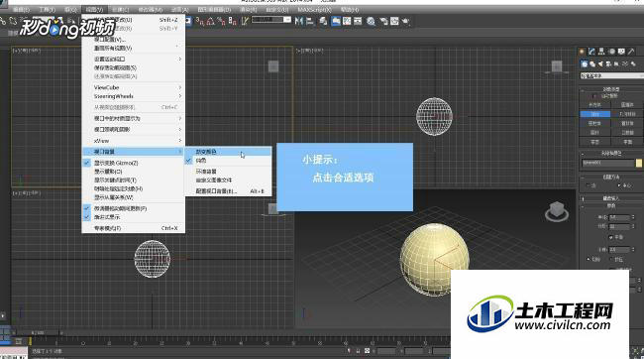Viewport: 644px width, 359px height.
Task: Select the Shapes category icon
Action: [592, 64]
